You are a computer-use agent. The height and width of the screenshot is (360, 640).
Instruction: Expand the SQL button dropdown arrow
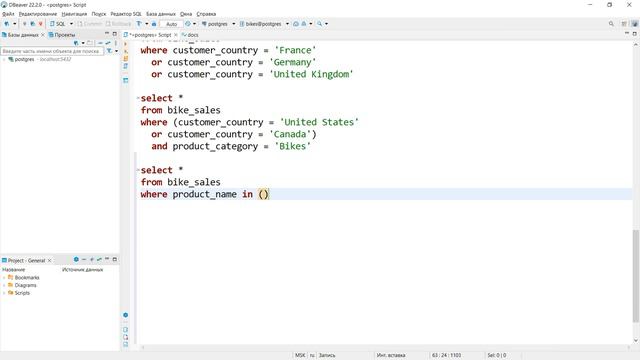(71, 24)
